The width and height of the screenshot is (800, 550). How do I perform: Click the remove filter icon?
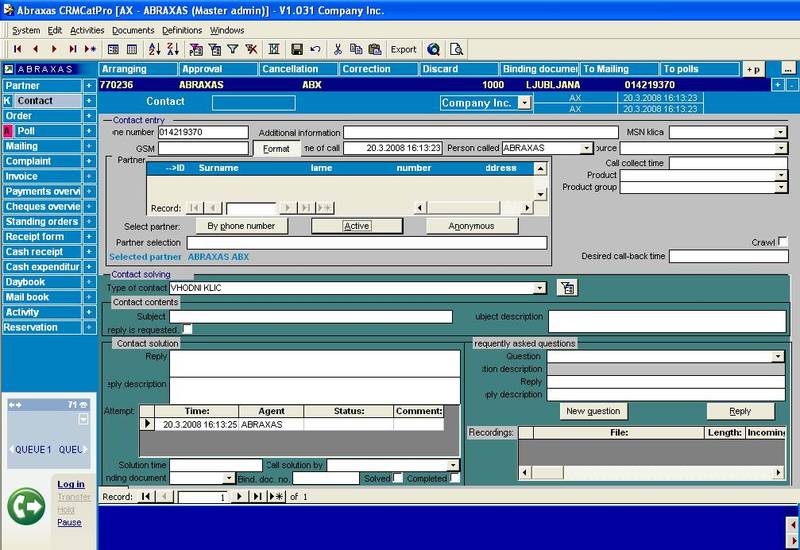[251, 49]
